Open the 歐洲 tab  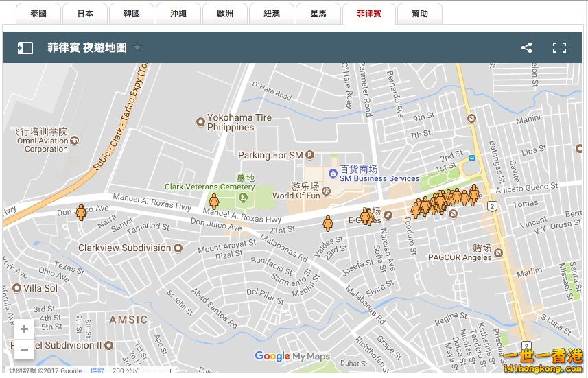click(224, 14)
